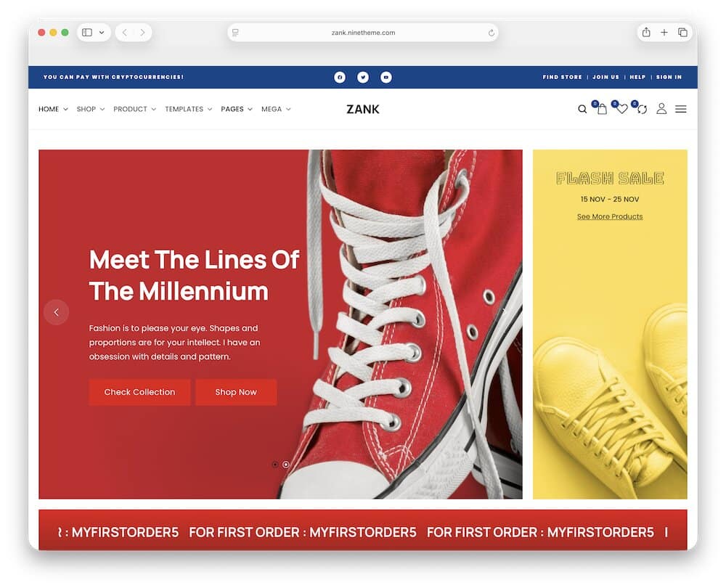Click the page reader icon in address bar
The width and height of the screenshot is (726, 588).
click(x=235, y=33)
